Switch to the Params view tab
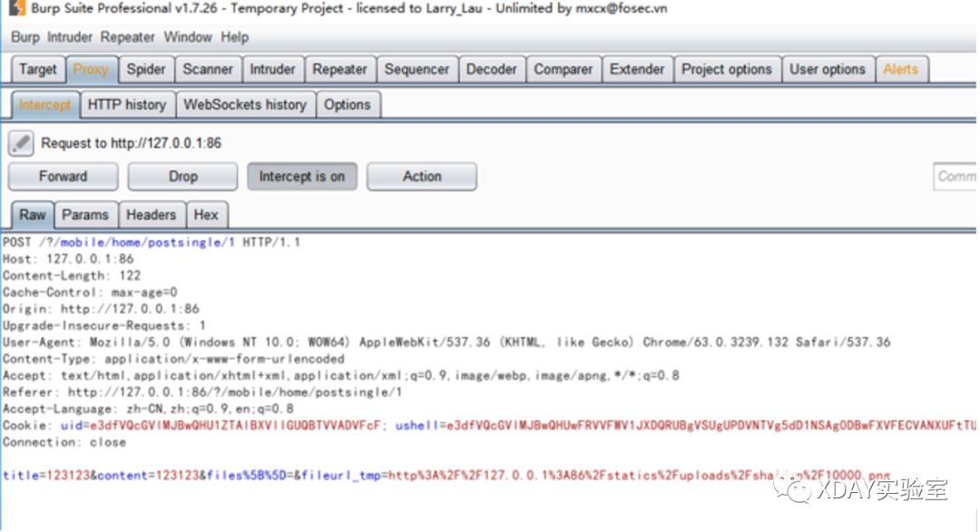This screenshot has width=980, height=532. tap(85, 215)
